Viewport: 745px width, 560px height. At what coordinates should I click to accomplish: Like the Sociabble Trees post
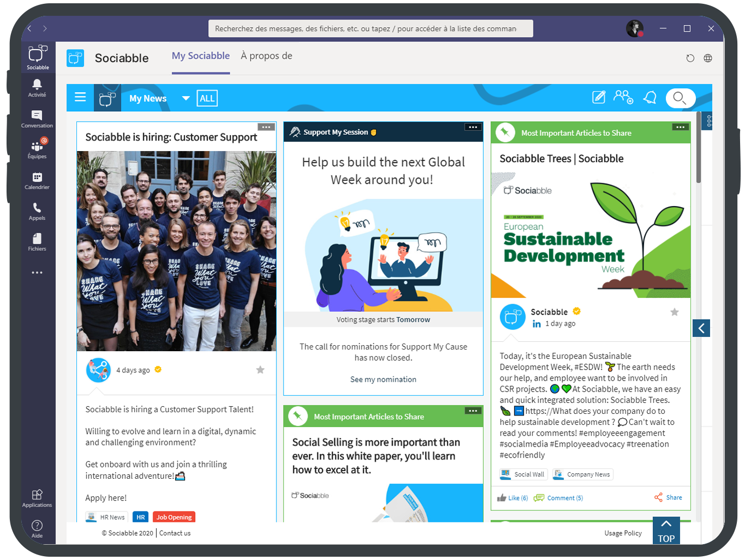click(513, 498)
